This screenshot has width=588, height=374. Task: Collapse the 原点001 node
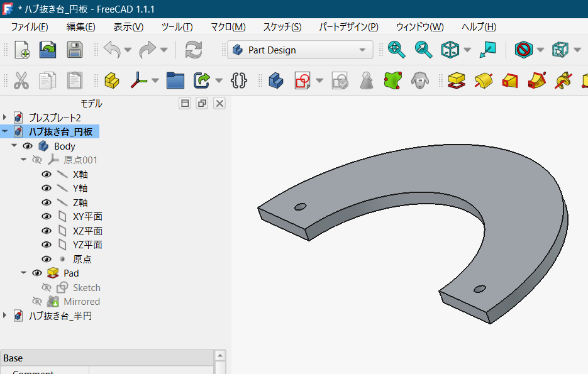(24, 160)
